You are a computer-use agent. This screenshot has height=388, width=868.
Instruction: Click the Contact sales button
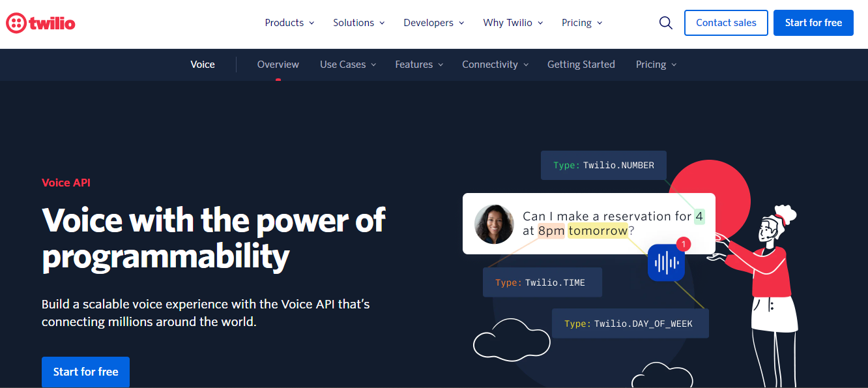726,23
